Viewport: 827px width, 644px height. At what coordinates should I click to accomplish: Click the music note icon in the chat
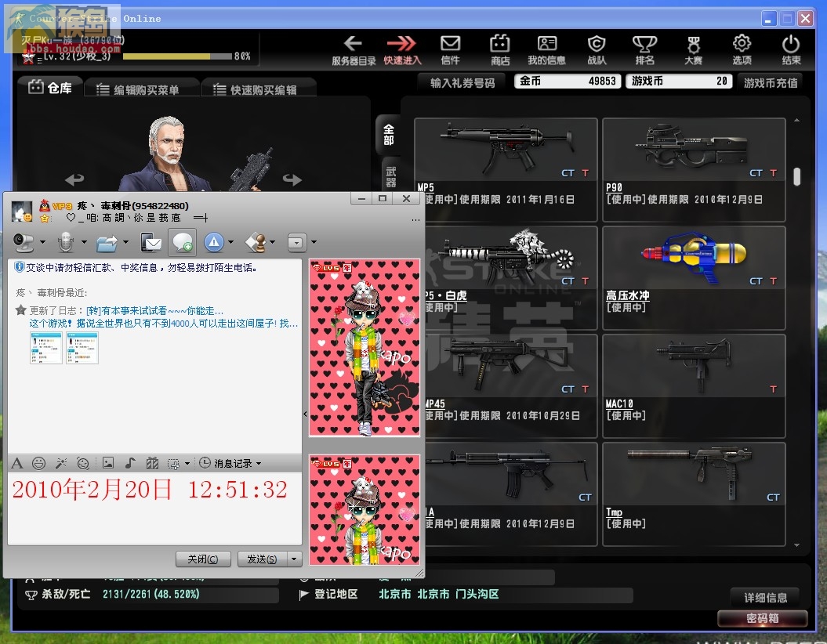point(130,463)
